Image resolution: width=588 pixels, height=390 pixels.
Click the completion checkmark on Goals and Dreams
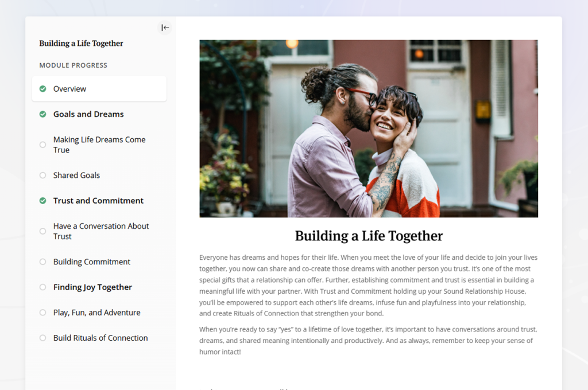tap(42, 114)
